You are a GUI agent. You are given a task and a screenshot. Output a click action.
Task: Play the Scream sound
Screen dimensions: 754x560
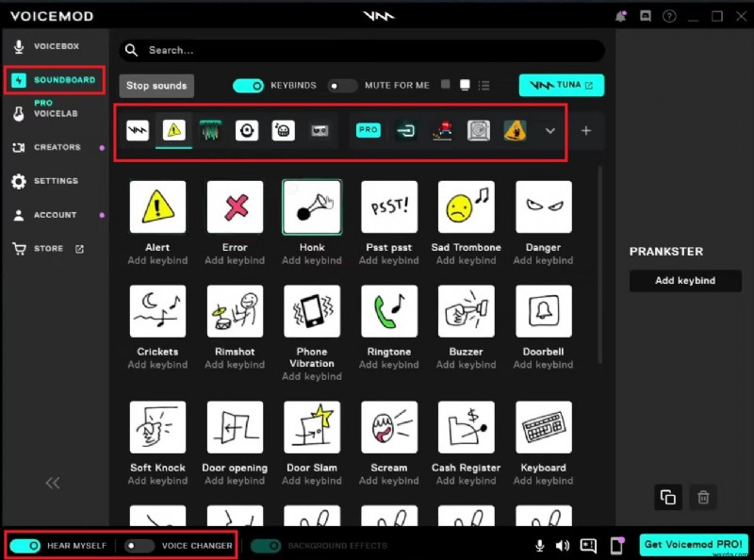click(x=389, y=427)
